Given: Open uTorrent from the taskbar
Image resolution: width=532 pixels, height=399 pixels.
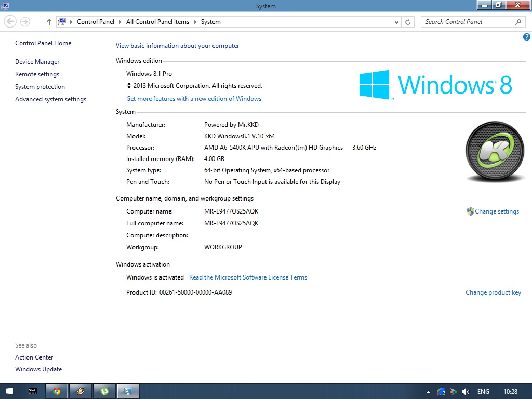Looking at the screenshot, I should (104, 391).
